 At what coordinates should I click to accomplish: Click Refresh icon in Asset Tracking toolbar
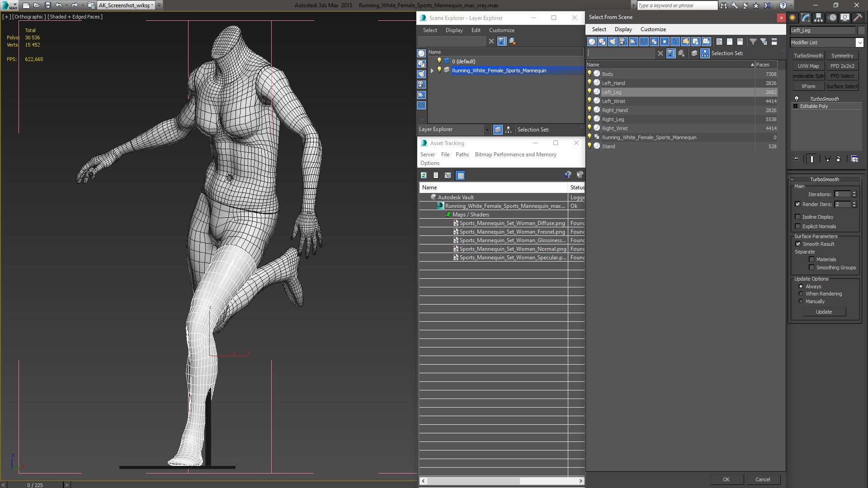click(x=424, y=175)
